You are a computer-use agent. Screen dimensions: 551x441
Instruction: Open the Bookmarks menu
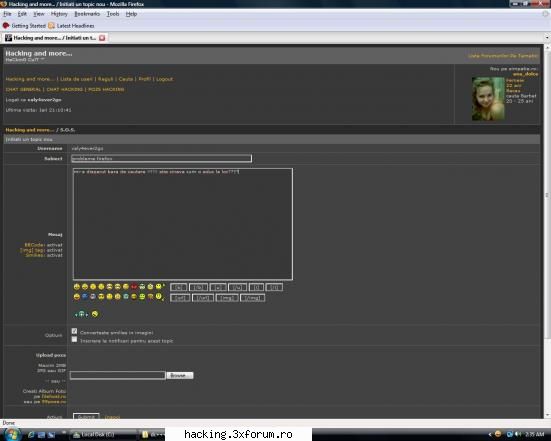[87, 14]
